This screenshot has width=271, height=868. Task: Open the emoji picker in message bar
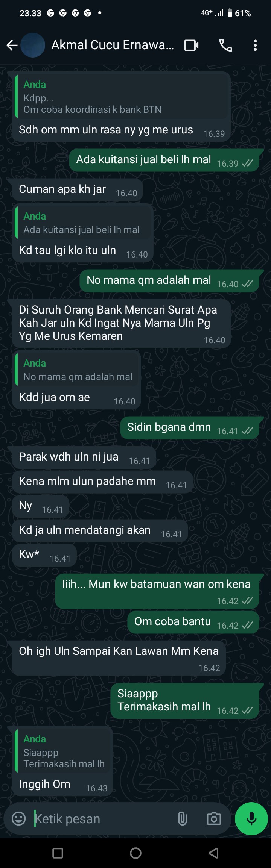[19, 818]
